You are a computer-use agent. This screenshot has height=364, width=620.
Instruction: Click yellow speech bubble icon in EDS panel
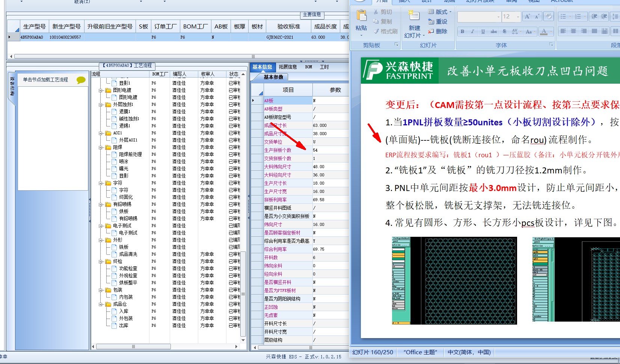point(81,80)
